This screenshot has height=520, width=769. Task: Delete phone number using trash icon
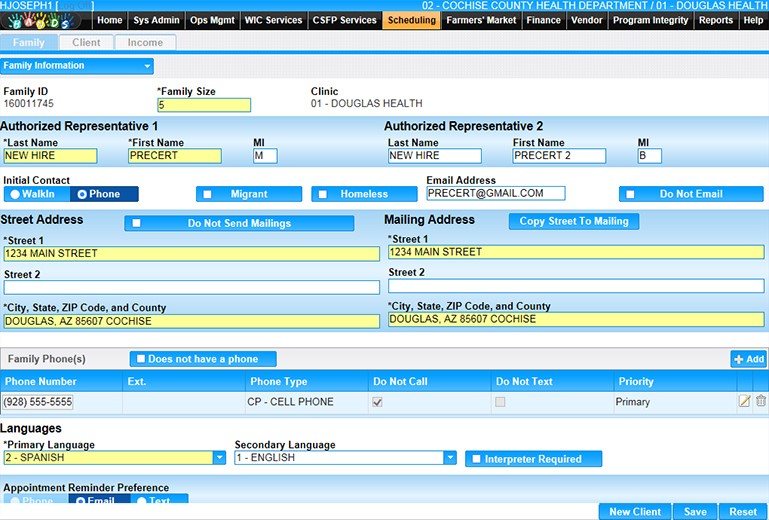(x=761, y=402)
